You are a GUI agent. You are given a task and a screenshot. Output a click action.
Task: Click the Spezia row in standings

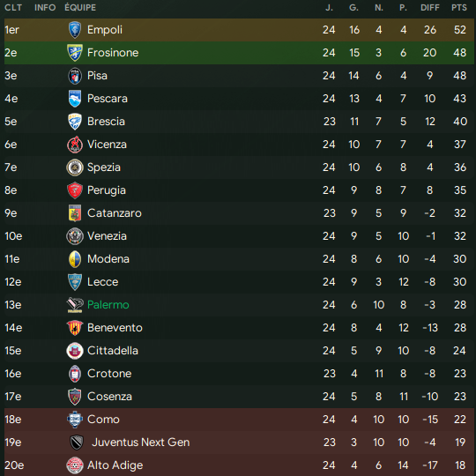point(239,167)
